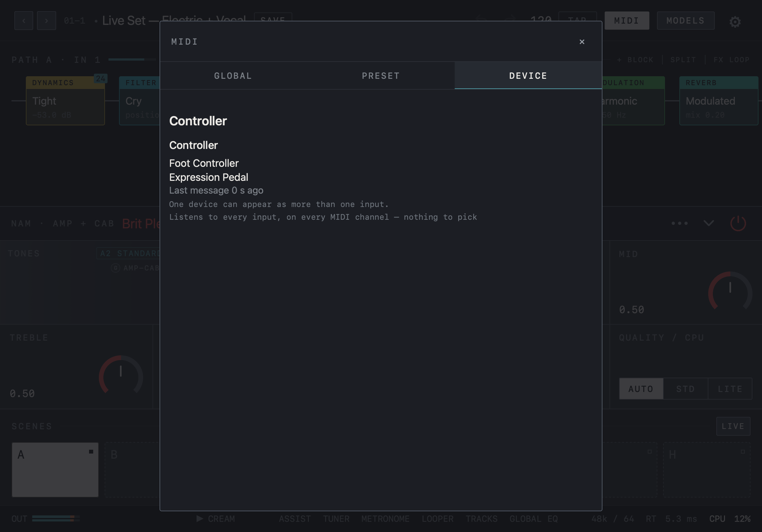
Task: Open the MODELS panel
Action: coord(686,20)
